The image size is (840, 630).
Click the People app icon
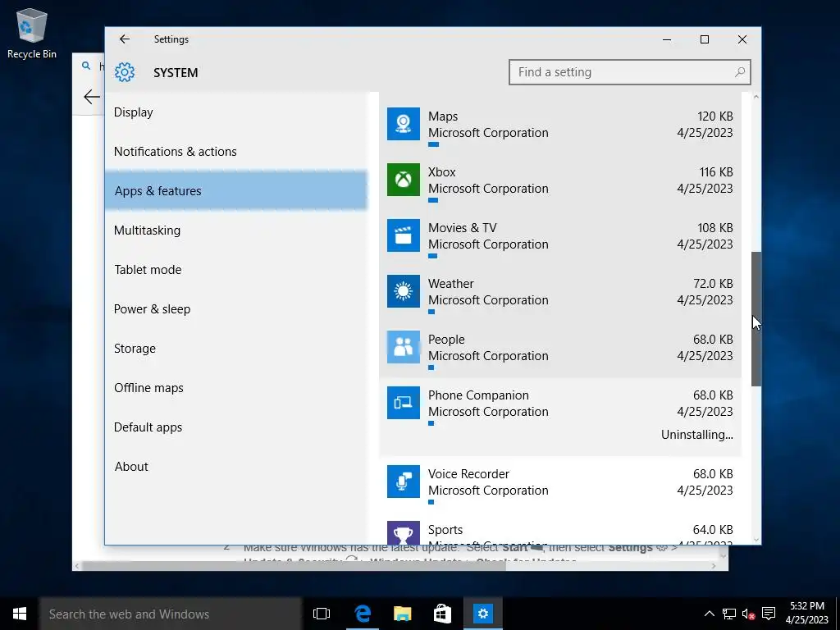(x=404, y=347)
